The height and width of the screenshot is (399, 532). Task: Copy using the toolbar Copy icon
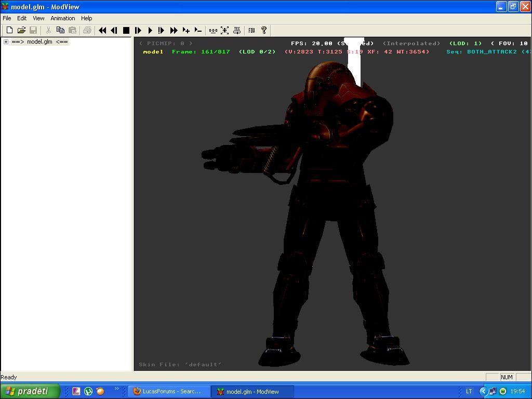coord(60,31)
